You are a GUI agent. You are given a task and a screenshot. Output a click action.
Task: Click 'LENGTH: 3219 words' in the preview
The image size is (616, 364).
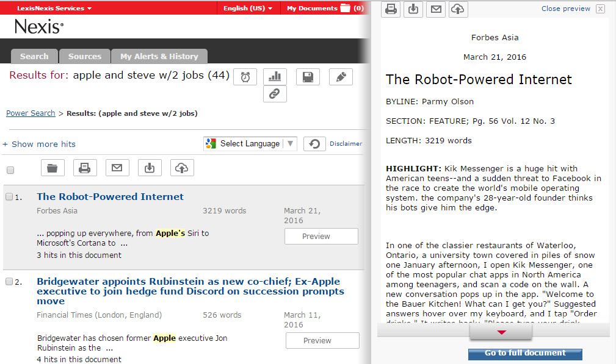point(429,140)
